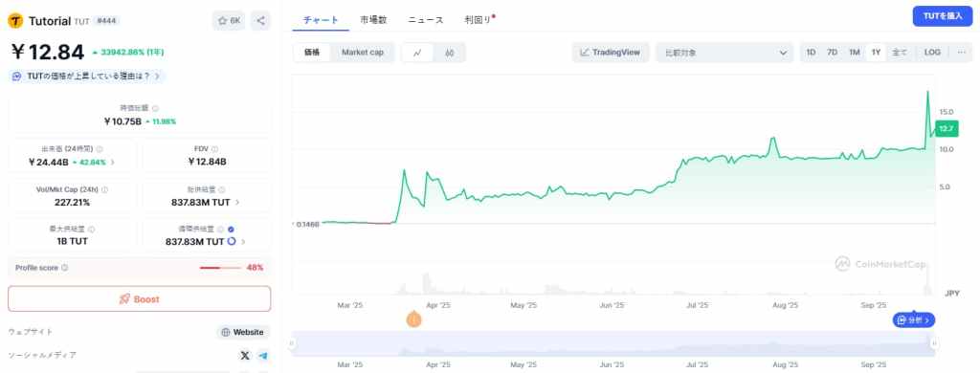Select the Market cap toggle
The image size is (980, 373).
[363, 53]
